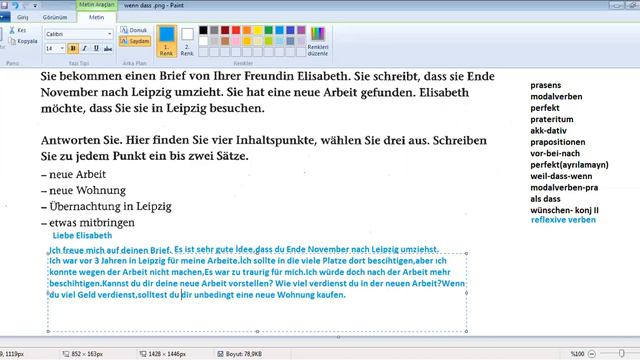Click the Undo arrow icon

[x=16, y=5]
